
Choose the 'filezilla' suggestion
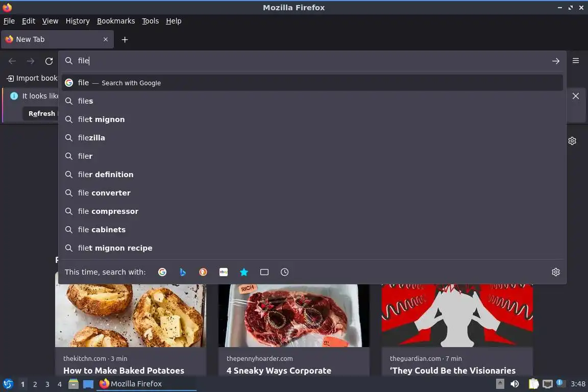(312, 138)
